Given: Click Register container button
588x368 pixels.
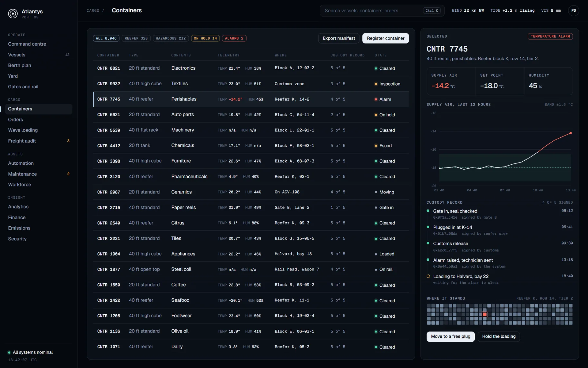Looking at the screenshot, I should (x=386, y=38).
